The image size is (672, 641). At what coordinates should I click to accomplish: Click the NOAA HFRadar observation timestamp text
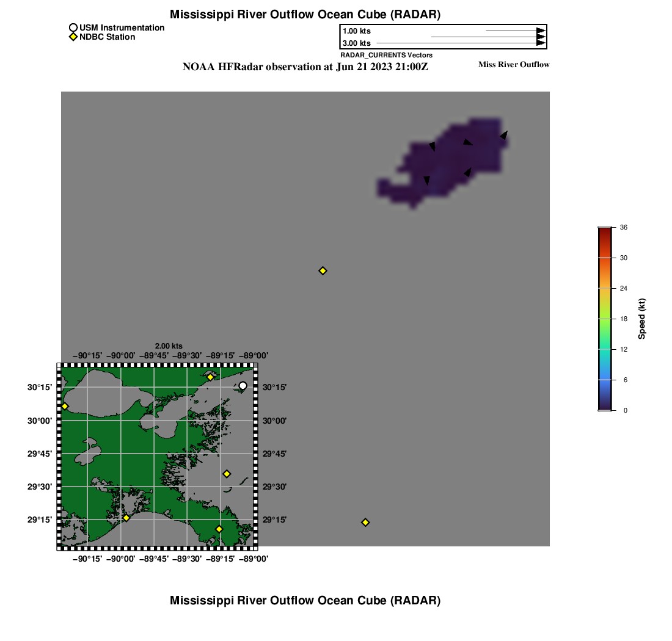[x=305, y=67]
